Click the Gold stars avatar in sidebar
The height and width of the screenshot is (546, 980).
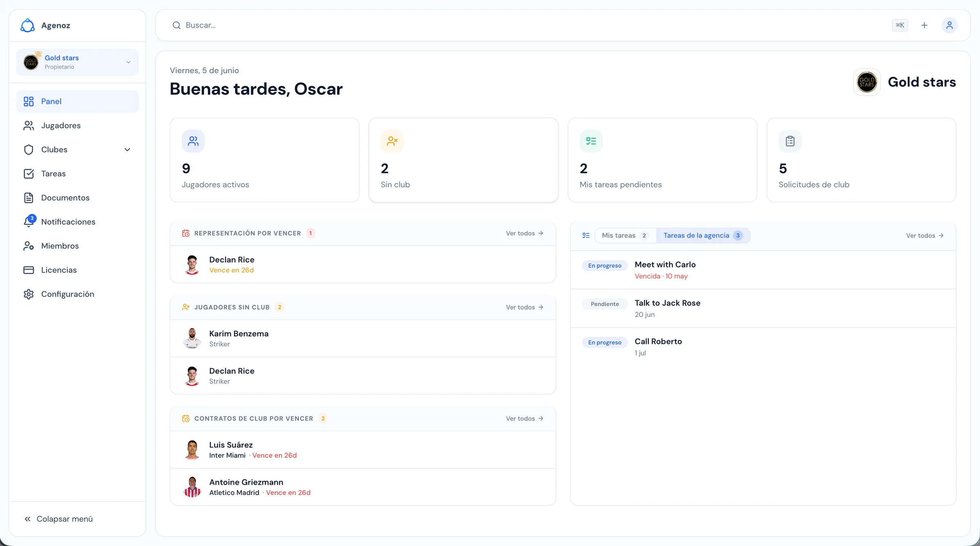[31, 62]
